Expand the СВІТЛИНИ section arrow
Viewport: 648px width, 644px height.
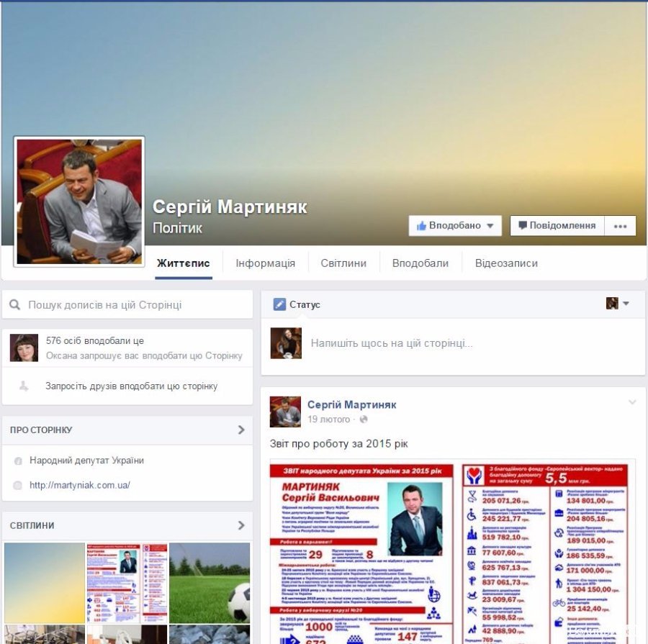pyautogui.click(x=241, y=525)
